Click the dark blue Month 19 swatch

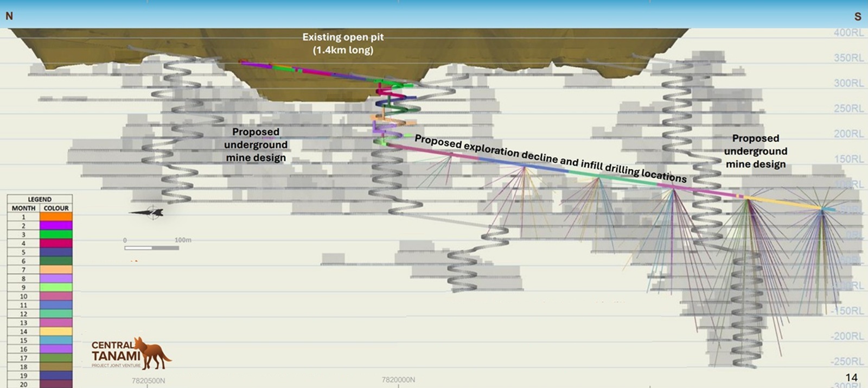56,376
